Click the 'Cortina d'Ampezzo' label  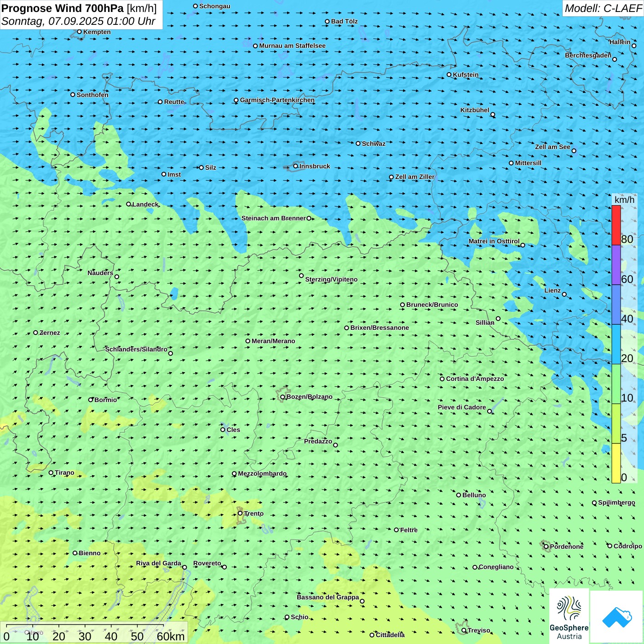coord(475,379)
